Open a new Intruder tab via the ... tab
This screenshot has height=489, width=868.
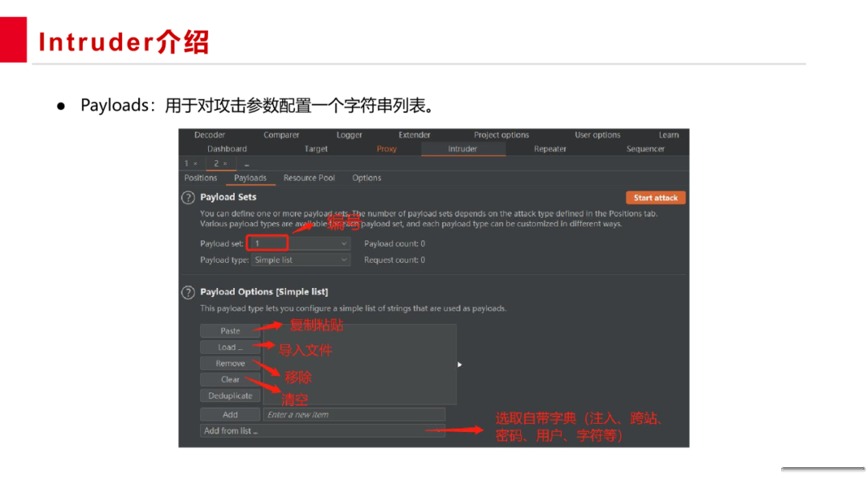(247, 164)
